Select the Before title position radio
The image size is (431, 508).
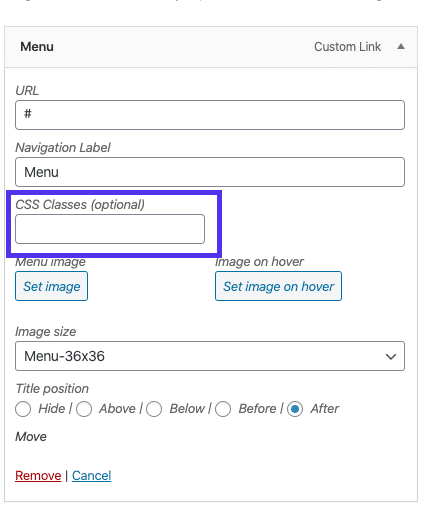coord(223,409)
